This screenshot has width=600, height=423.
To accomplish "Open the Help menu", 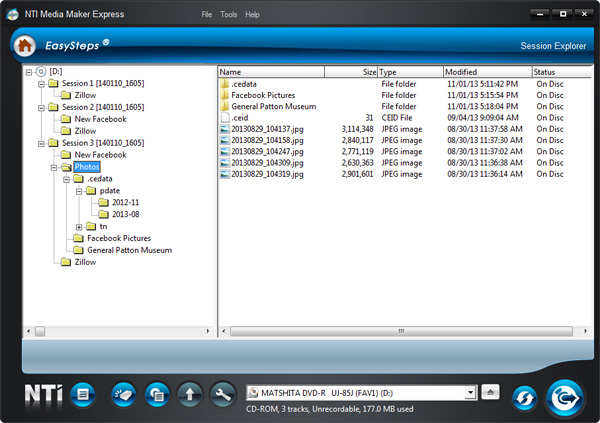I will (x=252, y=15).
